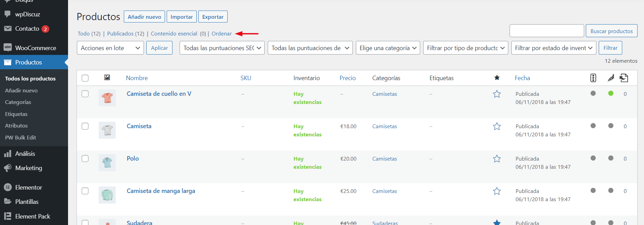
Task: Open the readability scores dropdown
Action: [310, 48]
